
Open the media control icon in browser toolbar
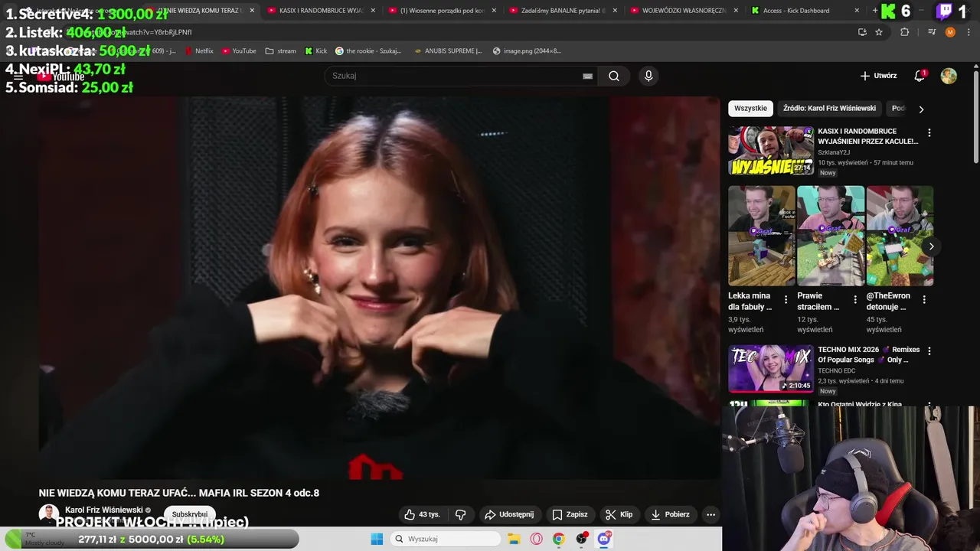932,32
